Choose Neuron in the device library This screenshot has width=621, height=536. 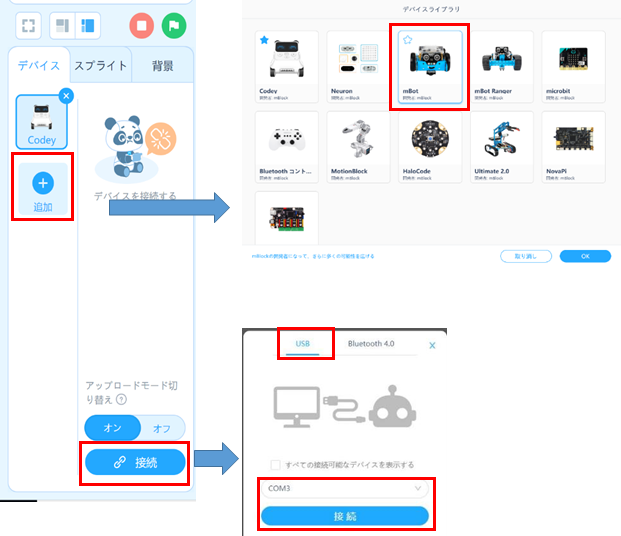tap(358, 67)
